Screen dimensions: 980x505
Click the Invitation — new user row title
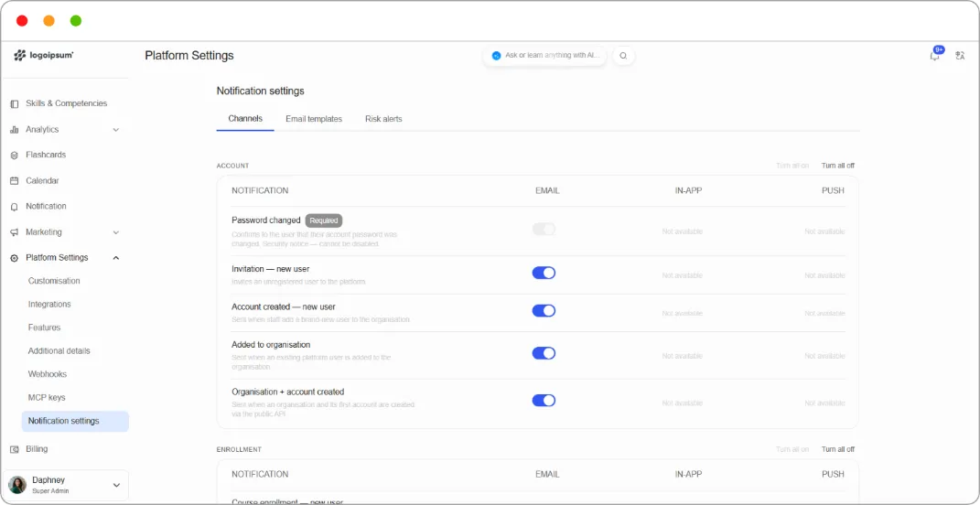271,269
